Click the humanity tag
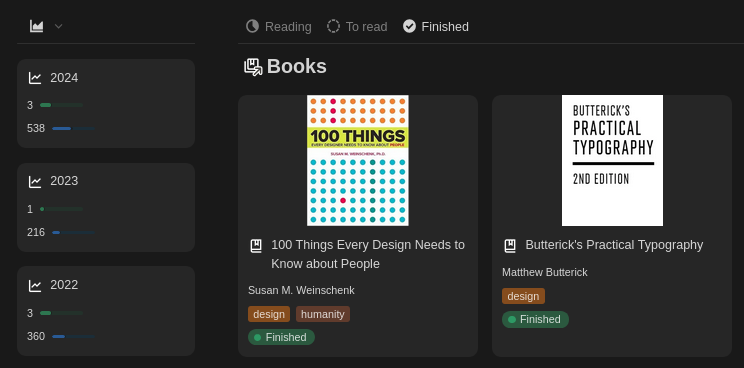744x368 pixels. (323, 314)
